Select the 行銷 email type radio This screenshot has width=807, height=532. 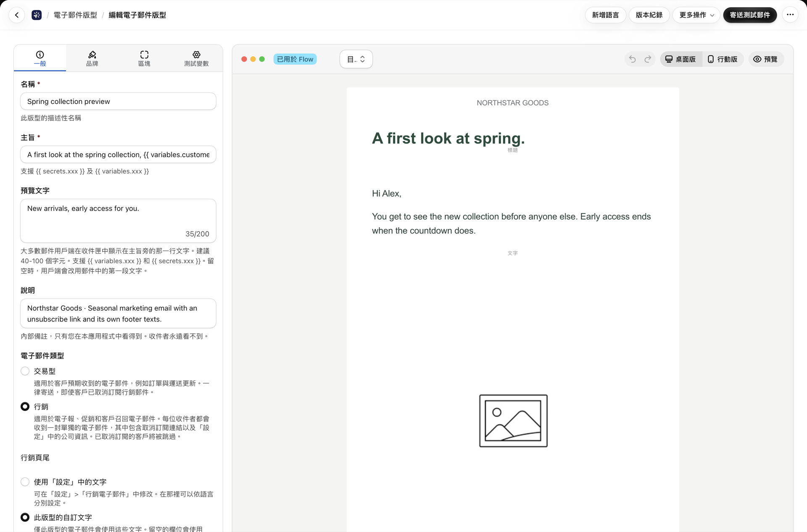coord(25,406)
